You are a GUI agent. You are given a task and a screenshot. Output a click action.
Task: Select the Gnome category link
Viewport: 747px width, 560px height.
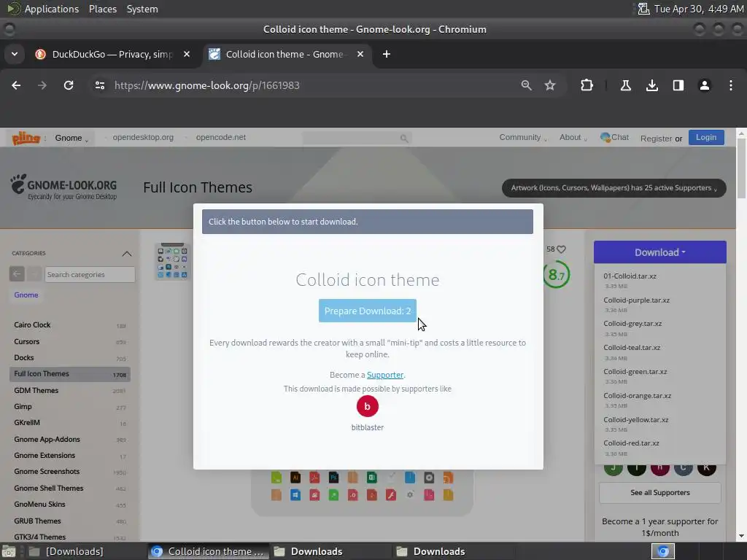[x=26, y=295]
